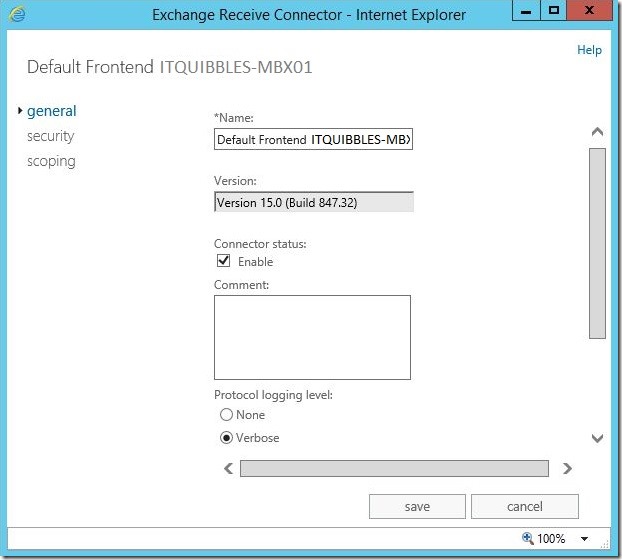Close the Exchange Receive Connector window
This screenshot has height=560, width=622.
tap(589, 11)
